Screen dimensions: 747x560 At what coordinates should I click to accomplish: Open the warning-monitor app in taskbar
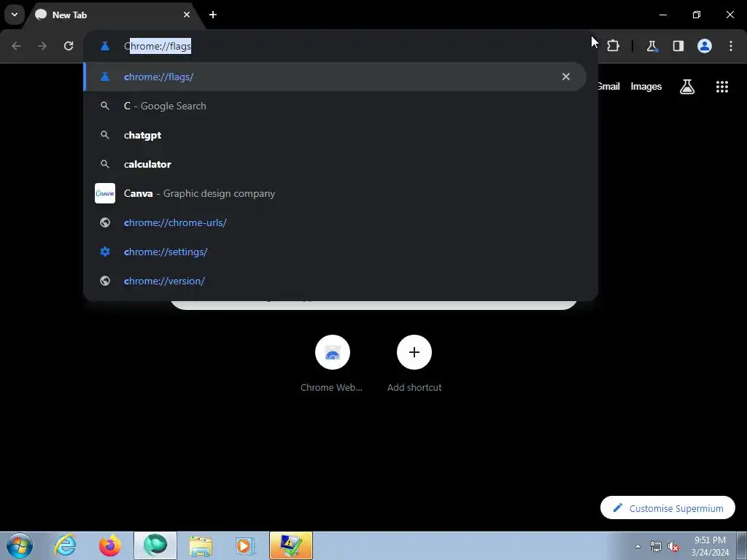tap(290, 545)
